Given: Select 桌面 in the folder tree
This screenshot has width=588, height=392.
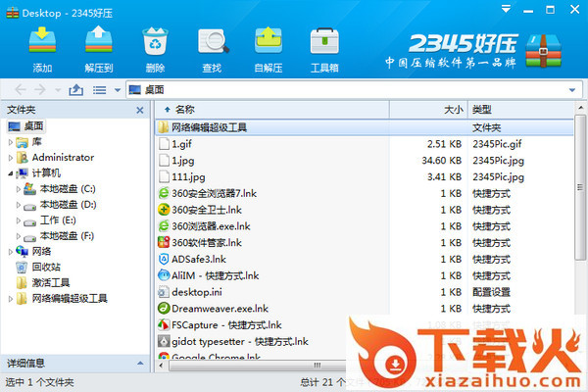Looking at the screenshot, I should click(x=25, y=126).
